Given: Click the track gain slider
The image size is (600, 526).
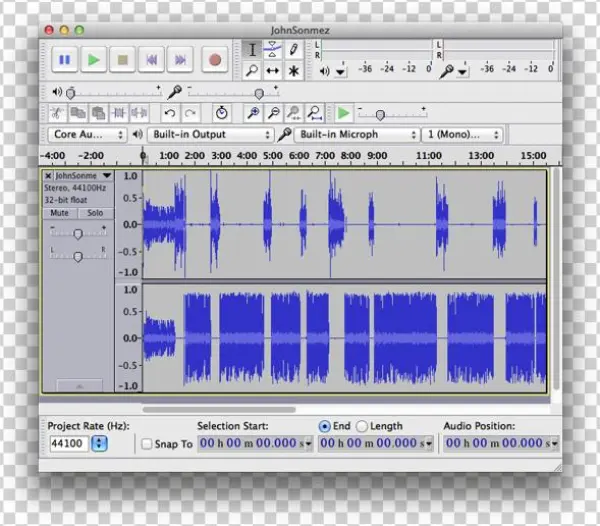Looking at the screenshot, I should point(78,233).
